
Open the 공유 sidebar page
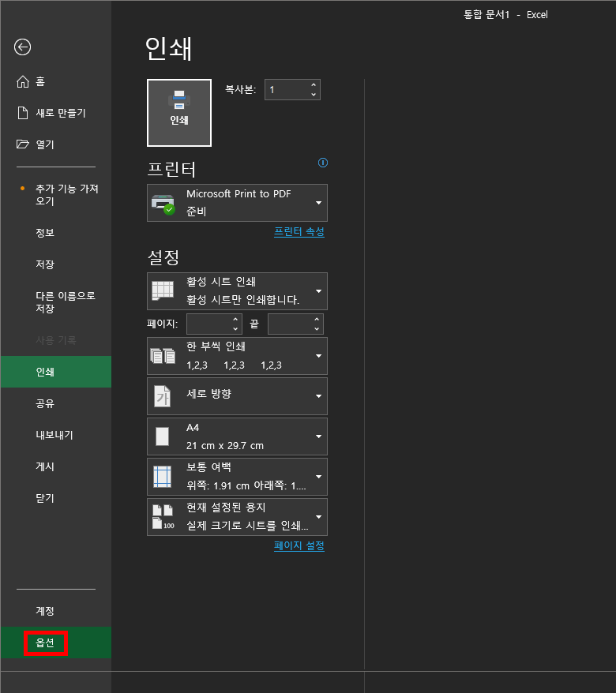click(56, 403)
